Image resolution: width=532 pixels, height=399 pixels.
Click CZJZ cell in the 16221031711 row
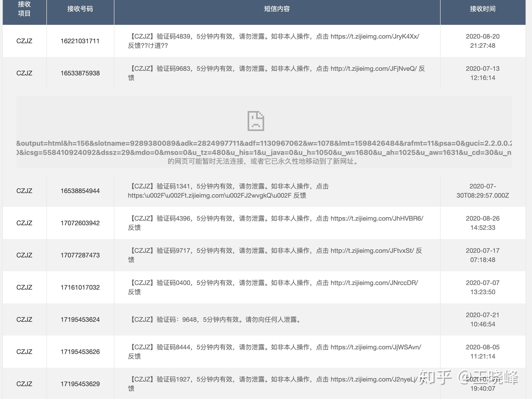coord(24,41)
